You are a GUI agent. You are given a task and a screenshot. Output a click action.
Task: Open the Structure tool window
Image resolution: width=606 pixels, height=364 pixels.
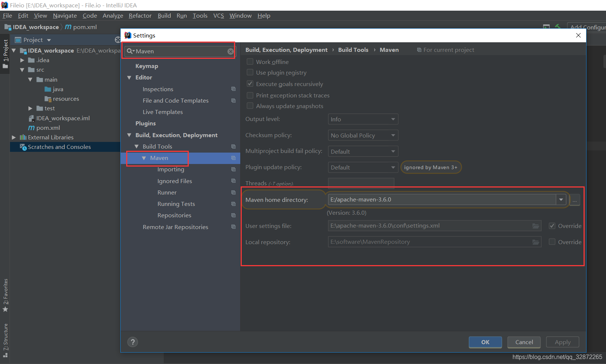pos(5,340)
